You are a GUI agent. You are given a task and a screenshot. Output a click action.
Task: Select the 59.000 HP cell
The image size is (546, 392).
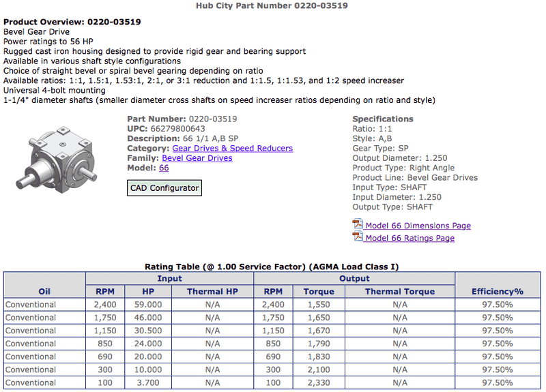[148, 305]
